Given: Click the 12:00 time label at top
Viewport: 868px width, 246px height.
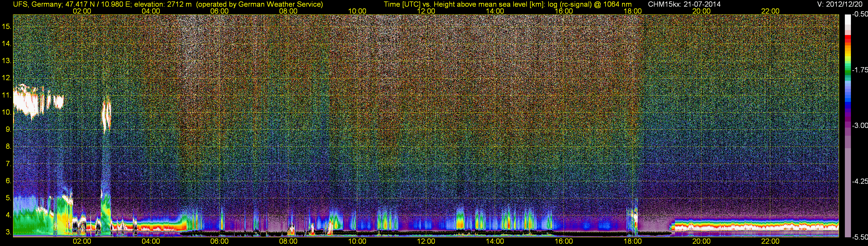Looking at the screenshot, I should [x=426, y=11].
